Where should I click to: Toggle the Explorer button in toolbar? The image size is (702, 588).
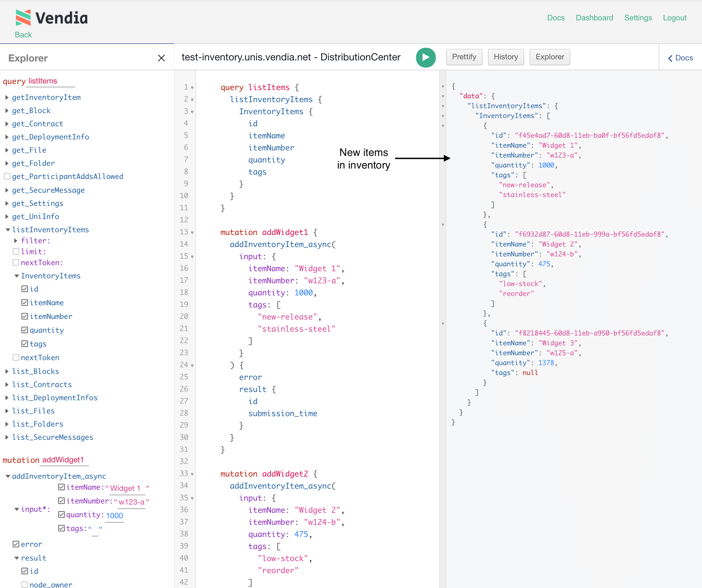click(x=550, y=57)
